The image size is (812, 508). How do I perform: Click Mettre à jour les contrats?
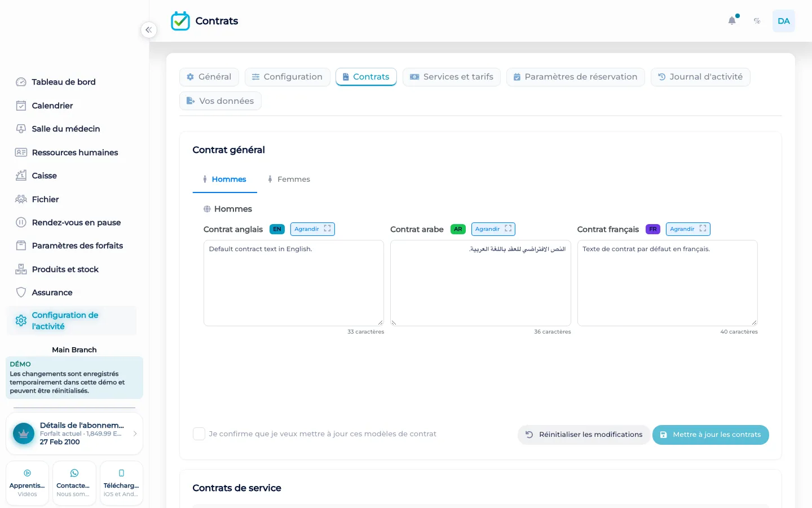(710, 435)
